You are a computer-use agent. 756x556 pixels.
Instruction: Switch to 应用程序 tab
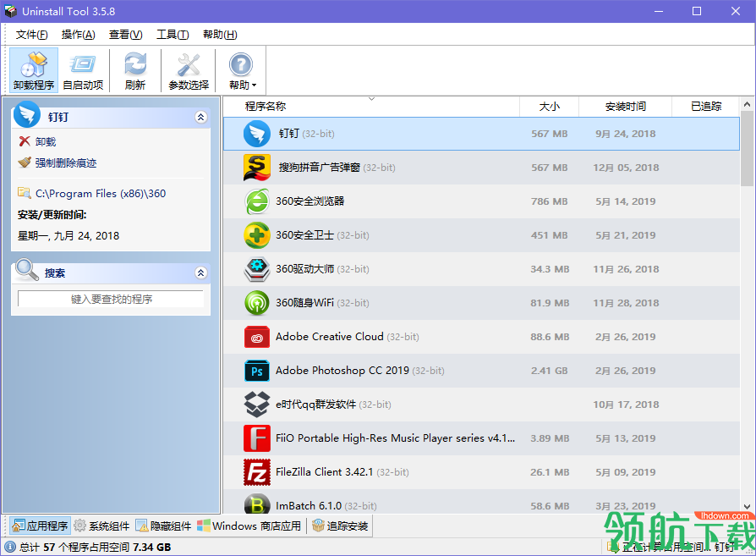click(x=41, y=526)
